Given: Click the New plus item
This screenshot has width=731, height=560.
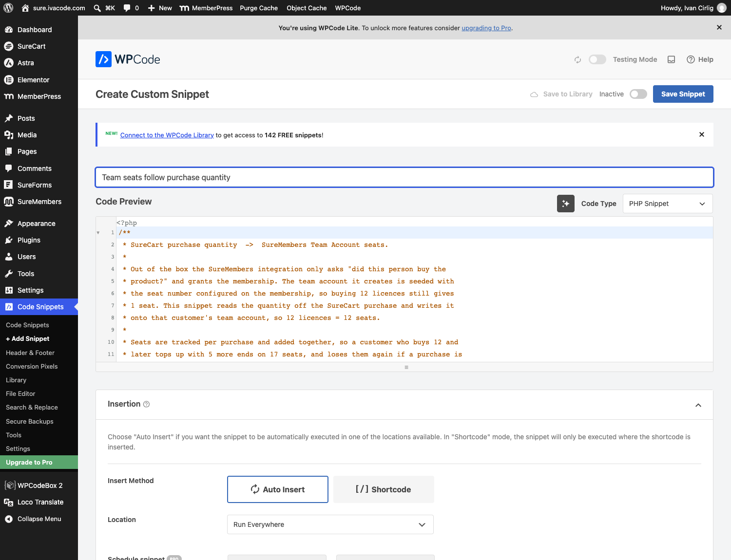Looking at the screenshot, I should click(160, 8).
